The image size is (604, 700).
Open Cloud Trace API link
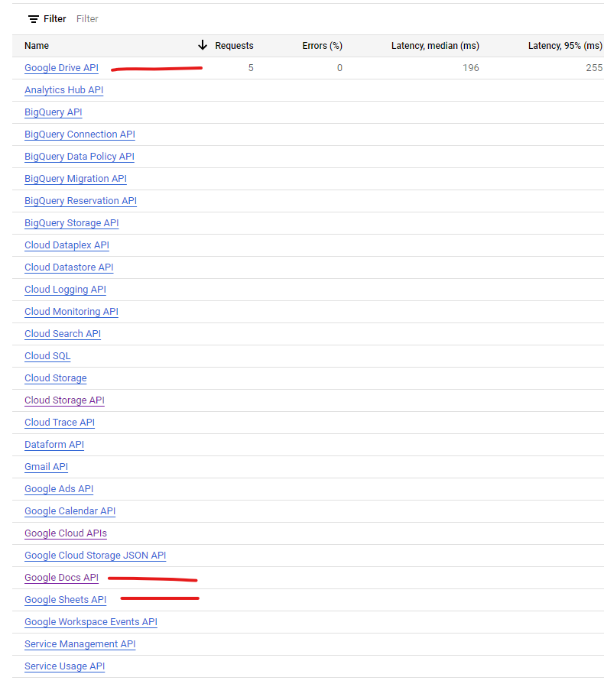click(x=60, y=423)
